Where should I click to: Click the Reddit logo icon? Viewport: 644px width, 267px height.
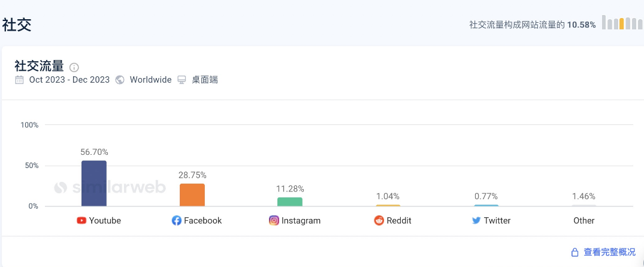click(379, 221)
